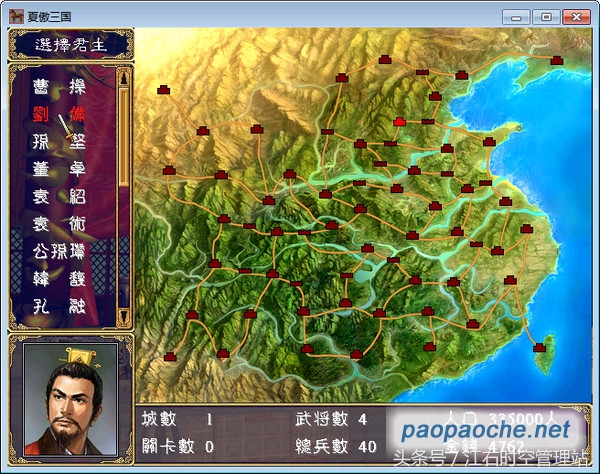Close the 夏傲三国 window
This screenshot has height=474, width=600.
tap(577, 17)
